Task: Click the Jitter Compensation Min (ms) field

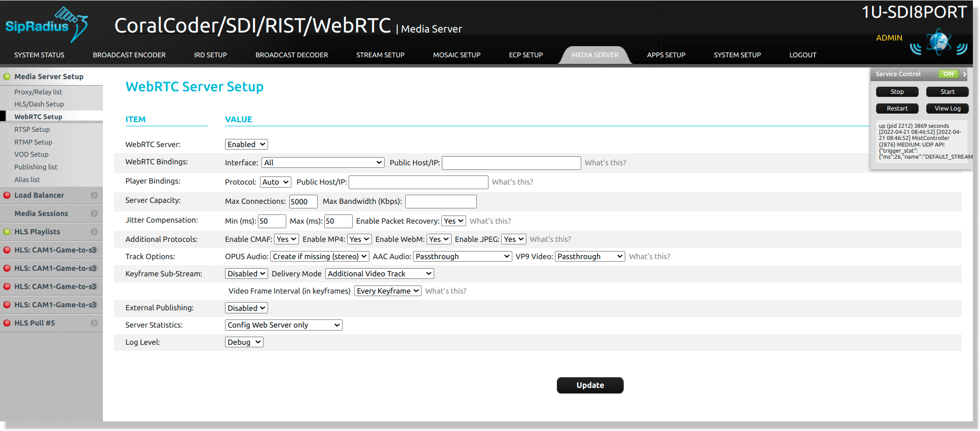Action: pyautogui.click(x=272, y=221)
